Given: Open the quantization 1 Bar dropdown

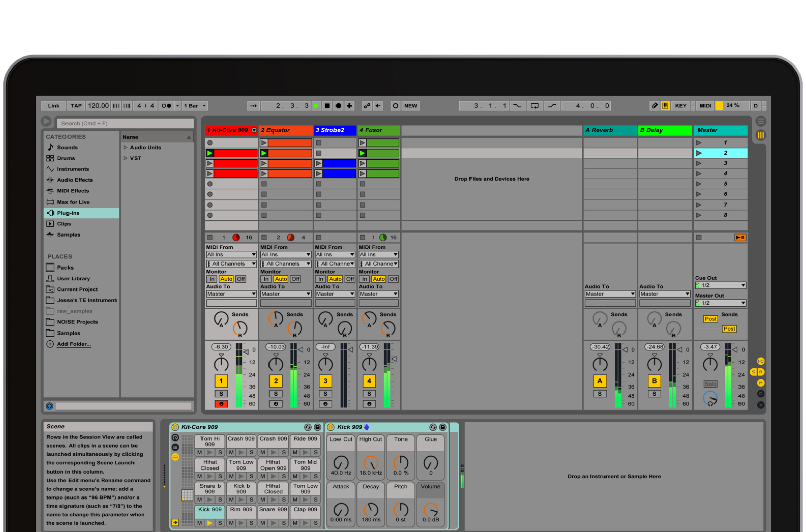Looking at the screenshot, I should (195, 106).
